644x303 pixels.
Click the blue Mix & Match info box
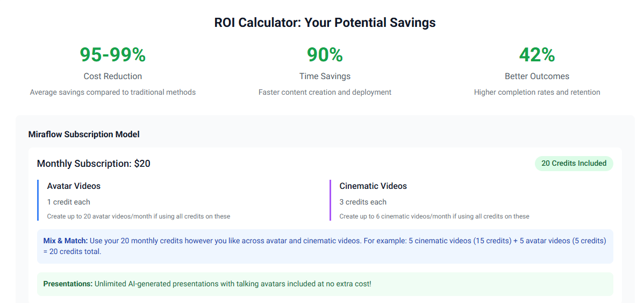coord(325,246)
